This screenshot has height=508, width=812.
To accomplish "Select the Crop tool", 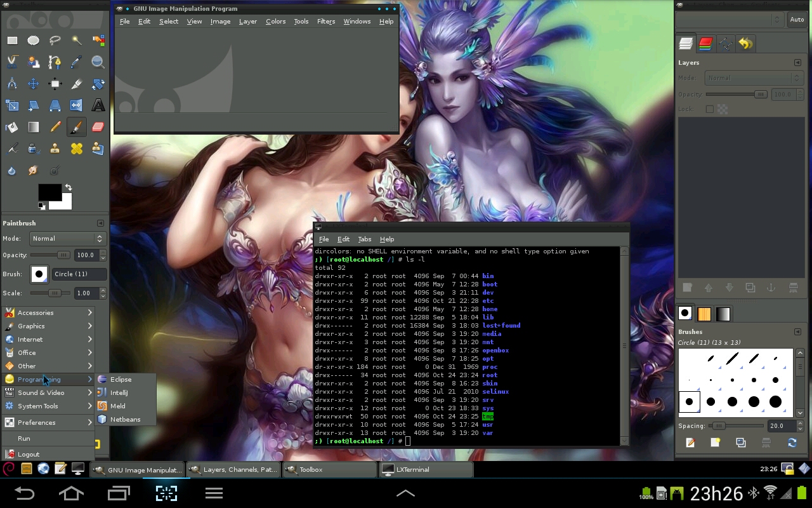I will [76, 83].
